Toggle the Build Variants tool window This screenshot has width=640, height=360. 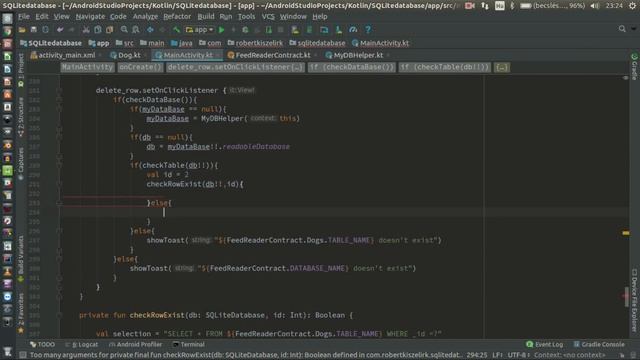coord(21,259)
